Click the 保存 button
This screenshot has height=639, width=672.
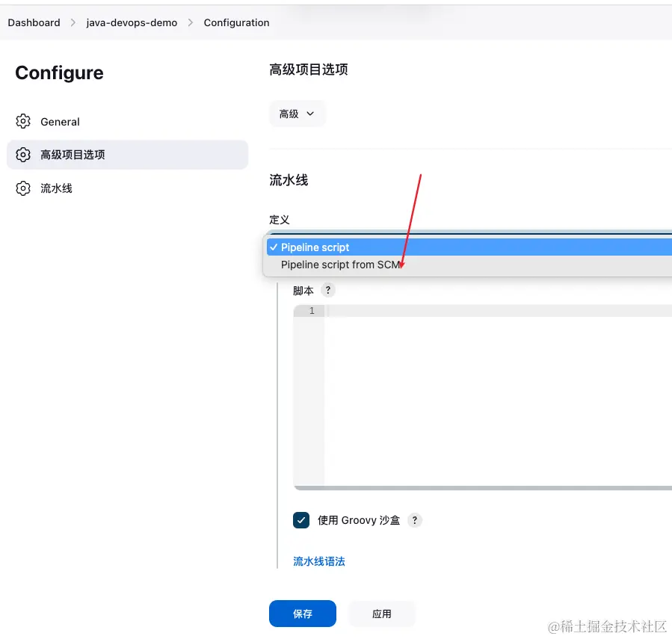click(x=303, y=614)
